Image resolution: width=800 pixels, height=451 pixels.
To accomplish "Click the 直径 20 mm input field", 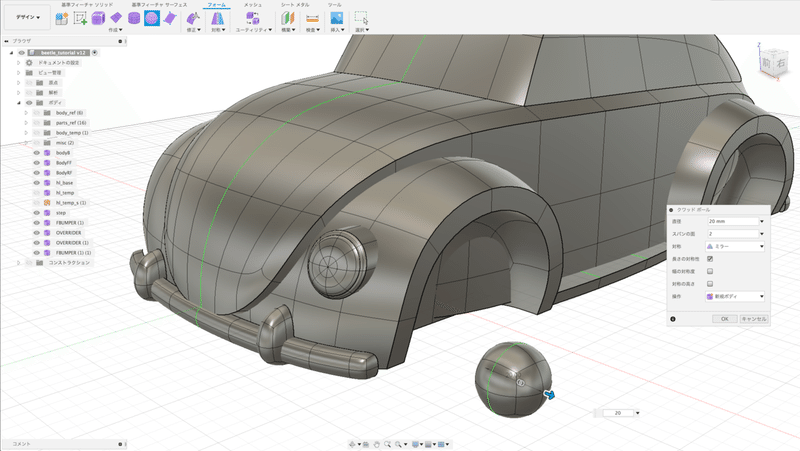I will [x=733, y=221].
